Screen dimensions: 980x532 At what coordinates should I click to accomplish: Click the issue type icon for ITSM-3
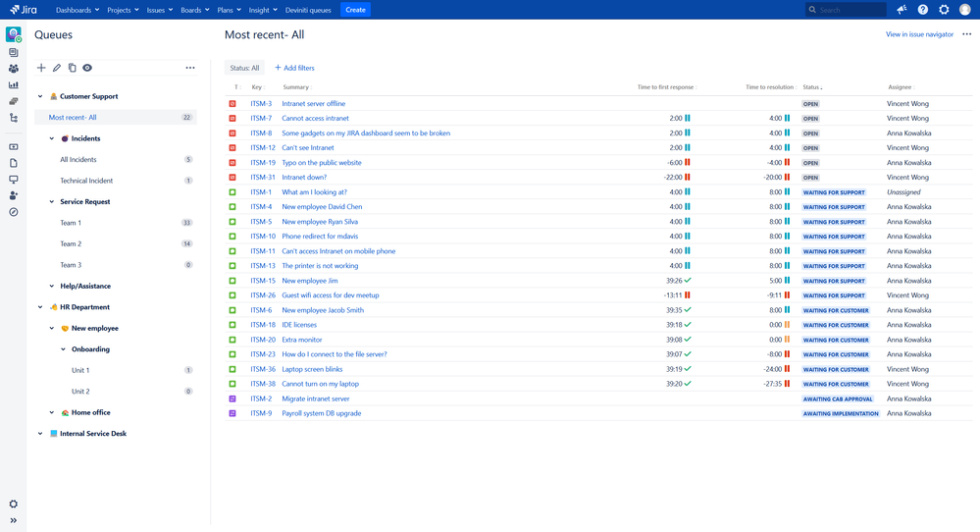click(x=232, y=104)
